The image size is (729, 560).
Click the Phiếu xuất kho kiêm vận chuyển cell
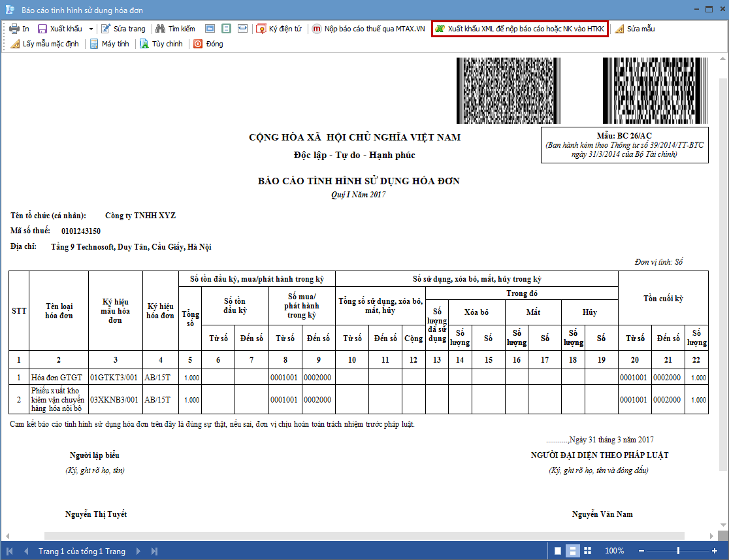pyautogui.click(x=59, y=399)
